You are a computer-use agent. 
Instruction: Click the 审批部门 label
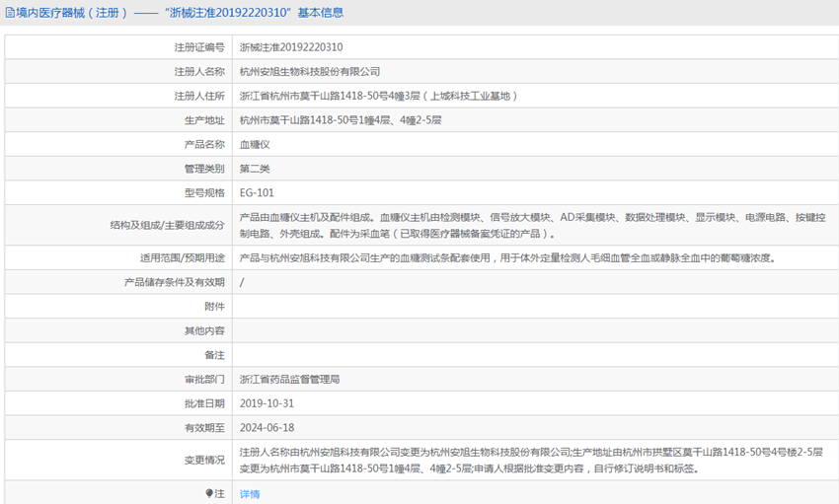pos(204,380)
